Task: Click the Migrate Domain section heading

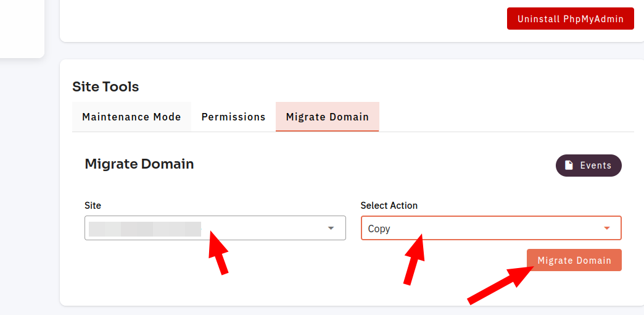Action: [x=139, y=164]
